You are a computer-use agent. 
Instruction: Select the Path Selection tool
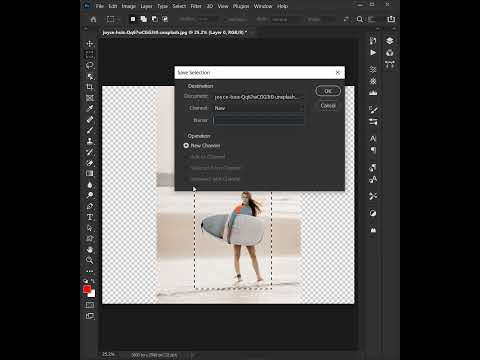coord(90,228)
